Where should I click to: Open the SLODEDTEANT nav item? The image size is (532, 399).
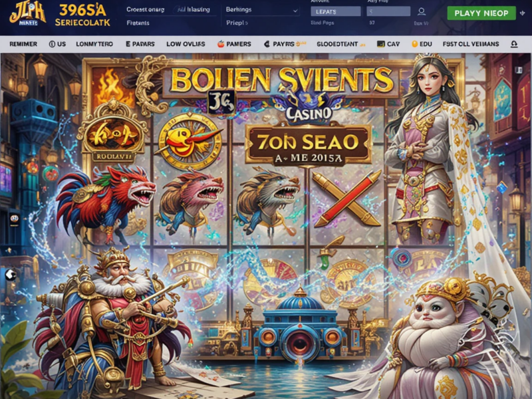337,44
